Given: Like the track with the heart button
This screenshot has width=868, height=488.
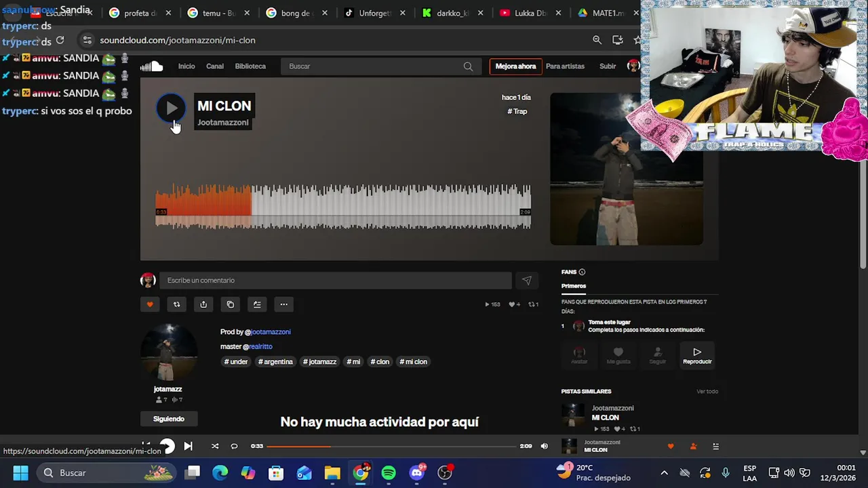Looking at the screenshot, I should [150, 304].
